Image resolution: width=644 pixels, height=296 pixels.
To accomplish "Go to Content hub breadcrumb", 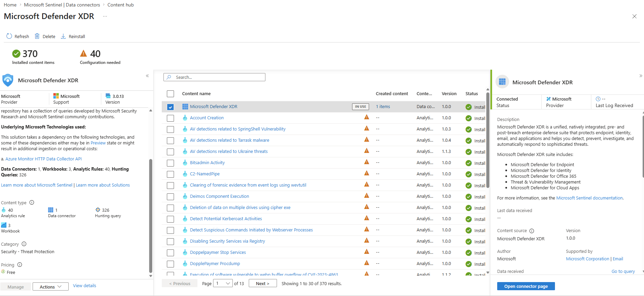I will click(121, 5).
